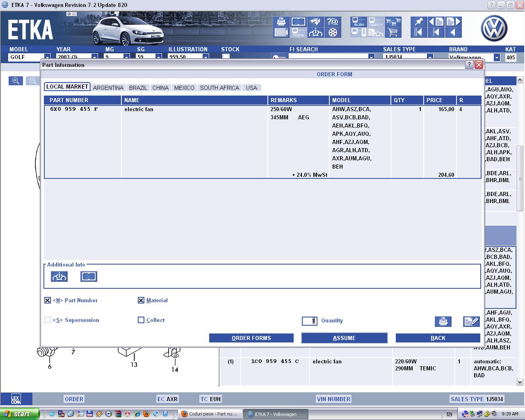The width and height of the screenshot is (525, 420).
Task: Open the ELSA link icon
Action: click(x=359, y=22)
